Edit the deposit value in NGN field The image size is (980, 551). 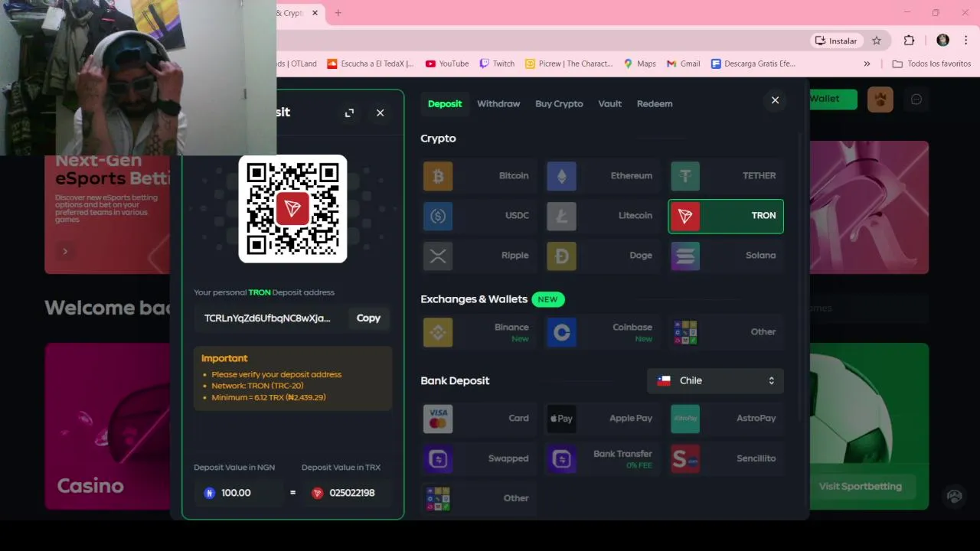coord(238,493)
